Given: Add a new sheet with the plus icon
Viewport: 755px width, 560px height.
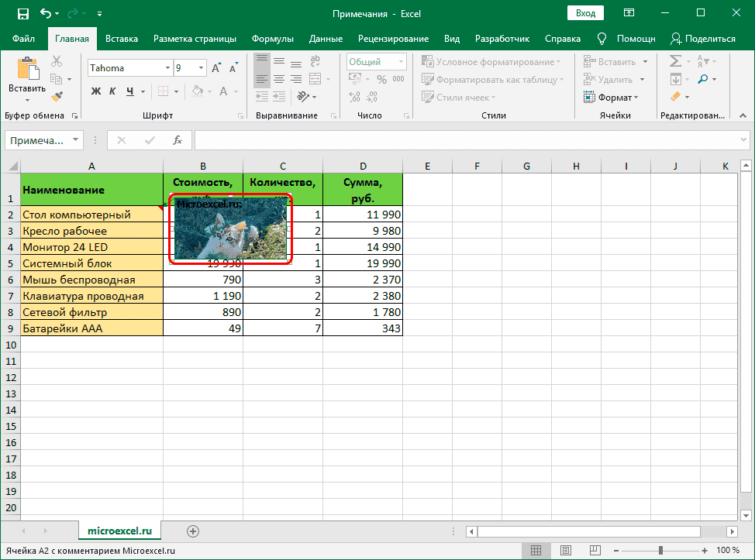Looking at the screenshot, I should (193, 531).
